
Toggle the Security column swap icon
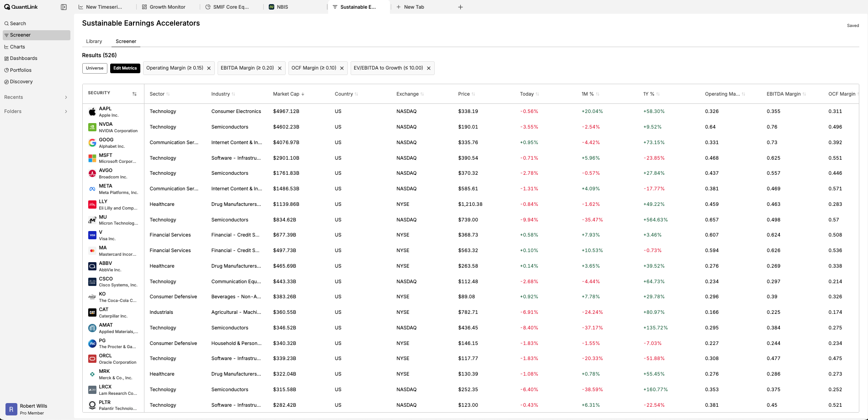[134, 94]
